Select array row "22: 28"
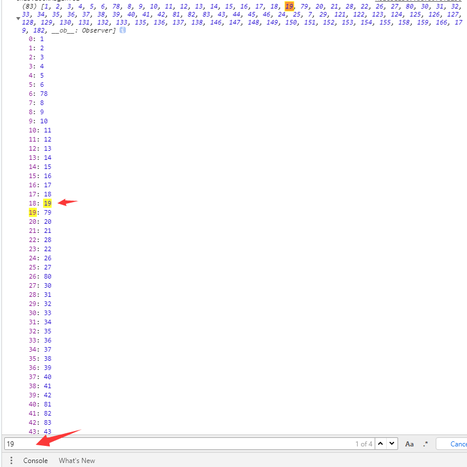467x467 pixels. tap(40, 240)
